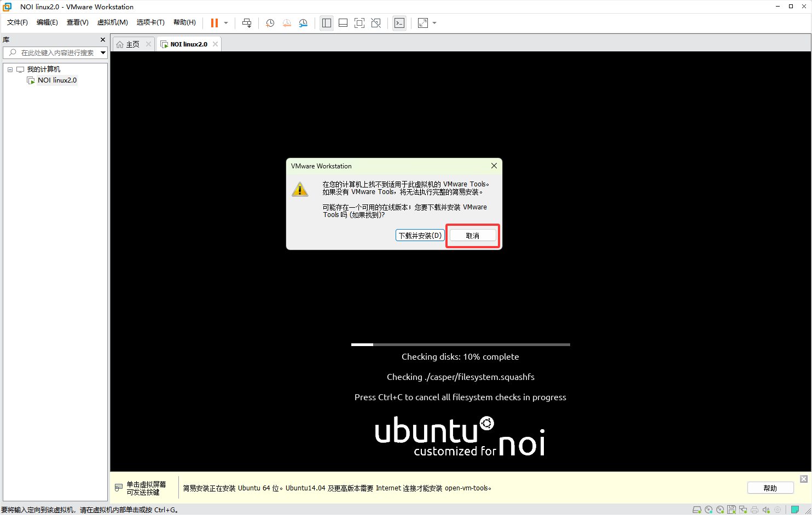Open the 查看(V) menu

click(x=77, y=22)
